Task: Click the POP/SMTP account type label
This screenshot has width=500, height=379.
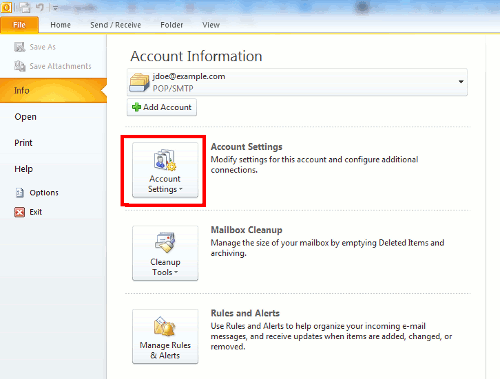Action: click(173, 88)
